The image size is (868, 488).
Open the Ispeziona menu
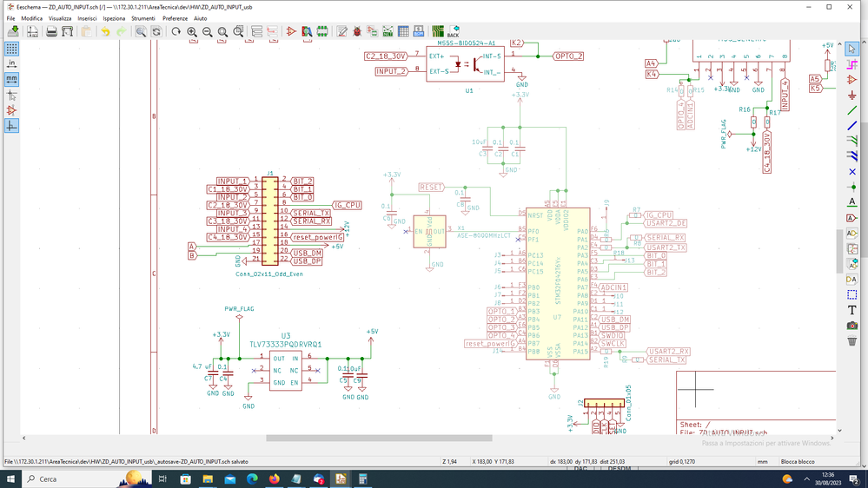tap(114, 18)
